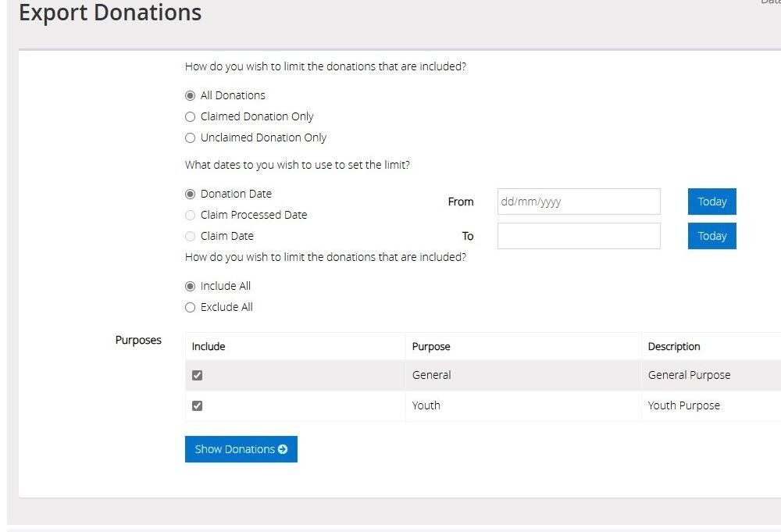Click the Include column header
Image resolution: width=781 pixels, height=532 pixels.
(x=209, y=347)
